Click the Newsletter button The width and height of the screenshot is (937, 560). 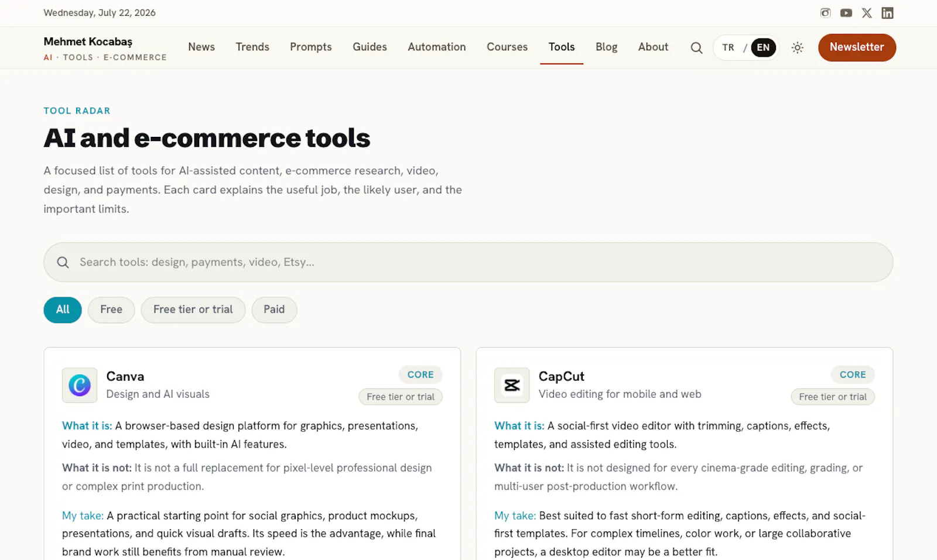(857, 47)
